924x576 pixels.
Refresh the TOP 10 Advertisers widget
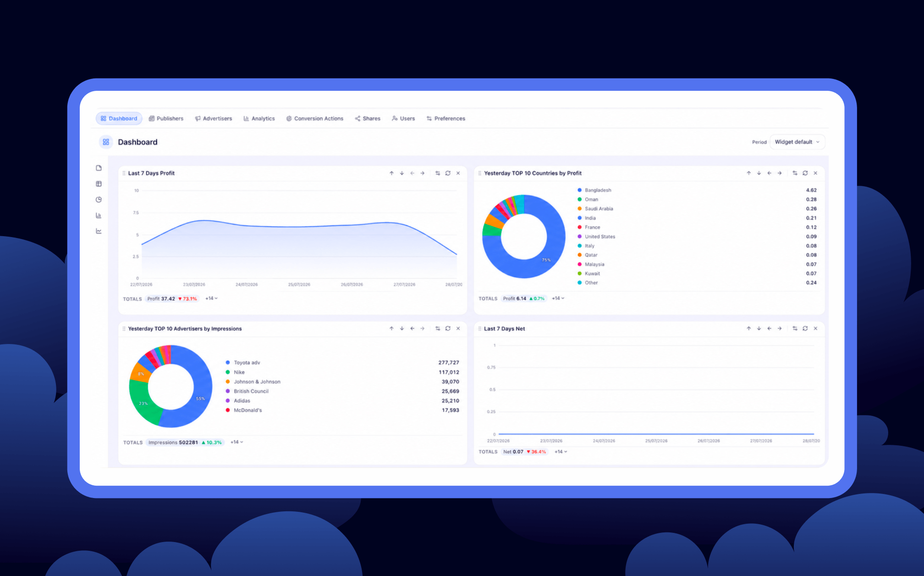(x=448, y=328)
